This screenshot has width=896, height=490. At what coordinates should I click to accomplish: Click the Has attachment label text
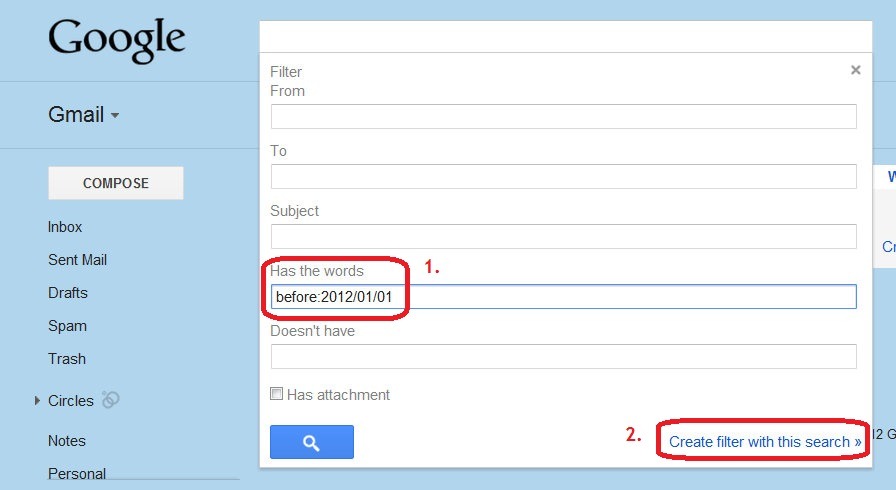coord(338,395)
